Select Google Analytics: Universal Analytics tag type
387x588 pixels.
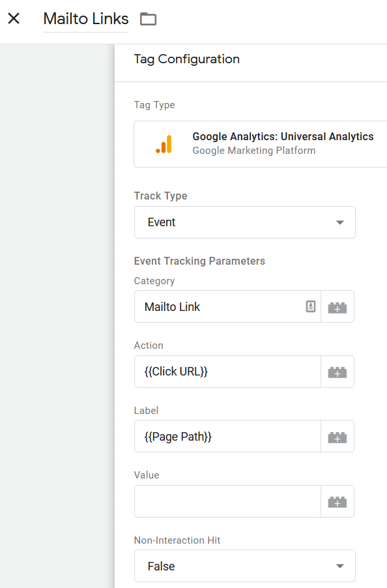261,144
